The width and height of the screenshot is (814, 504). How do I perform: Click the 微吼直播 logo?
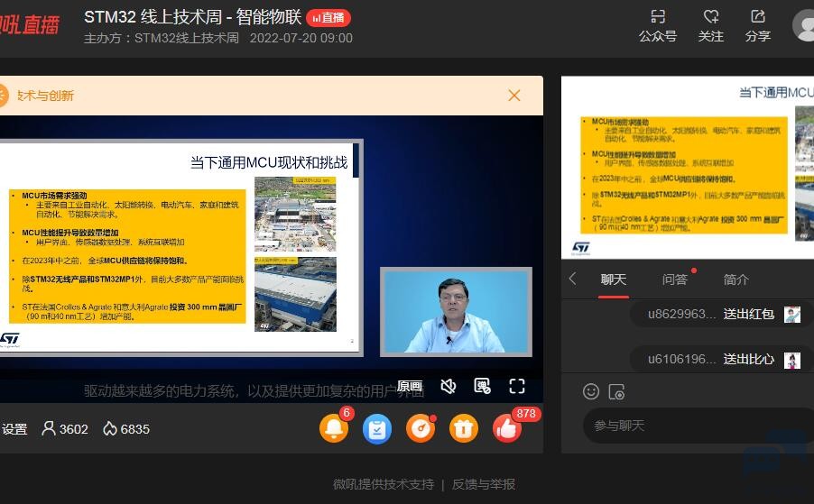[30, 24]
